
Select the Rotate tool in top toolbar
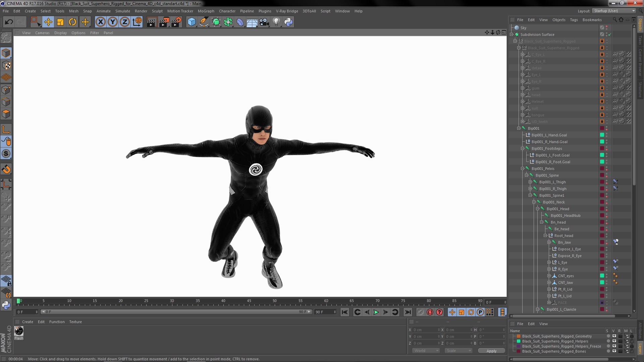72,22
